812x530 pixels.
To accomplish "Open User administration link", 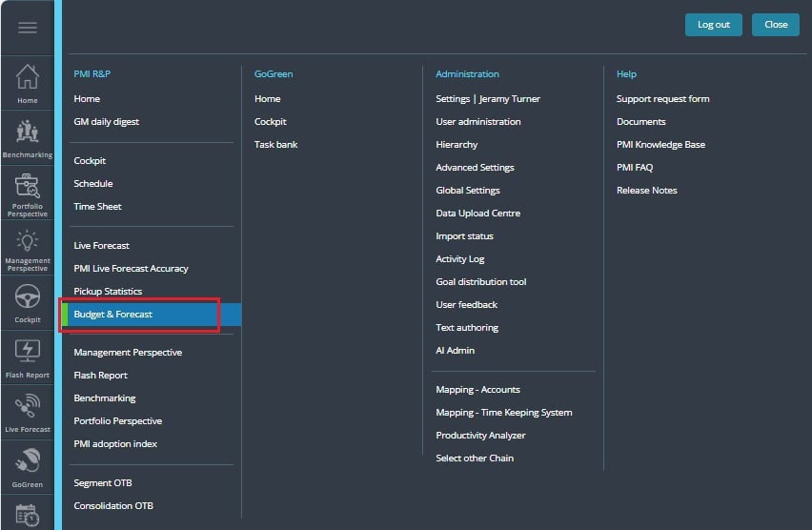I will pyautogui.click(x=478, y=122).
